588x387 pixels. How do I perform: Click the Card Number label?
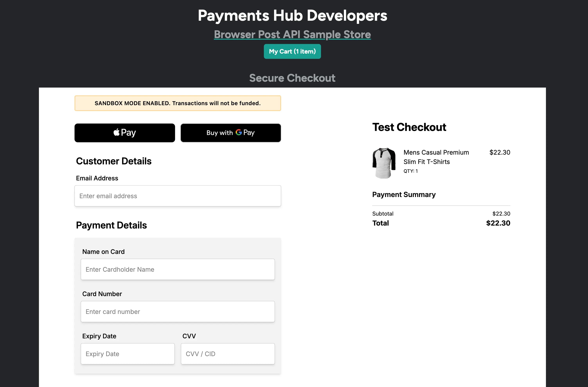pyautogui.click(x=102, y=294)
